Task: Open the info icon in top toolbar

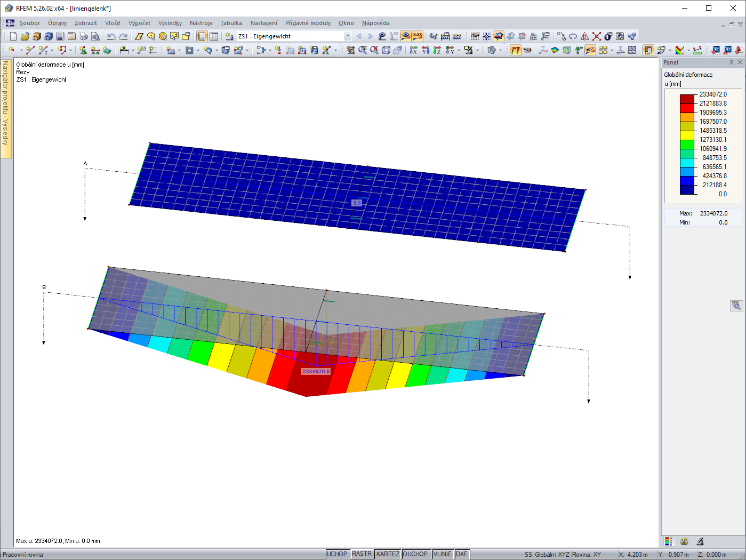Action: pos(608,36)
